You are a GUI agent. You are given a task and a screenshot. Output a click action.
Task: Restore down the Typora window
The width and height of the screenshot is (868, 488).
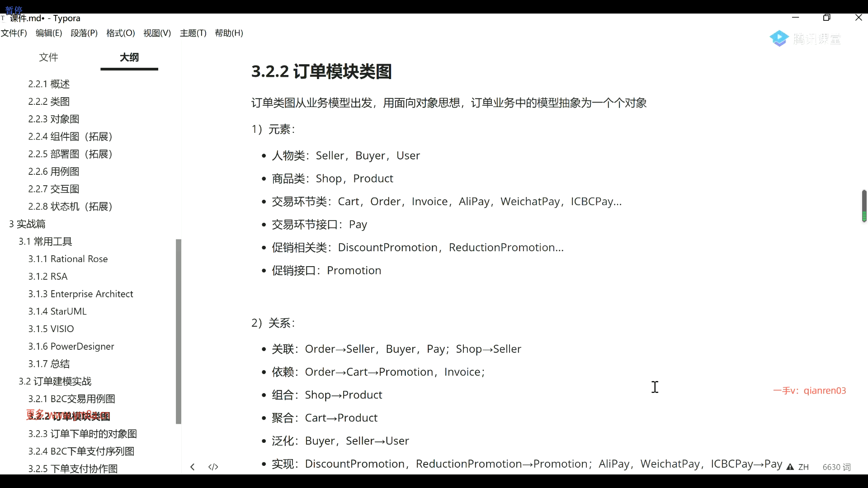point(827,18)
